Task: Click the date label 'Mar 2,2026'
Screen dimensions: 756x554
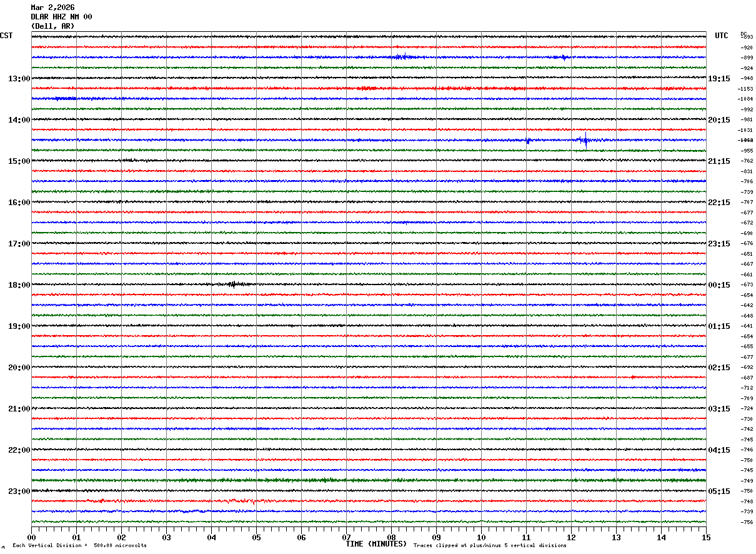Action: pyautogui.click(x=52, y=8)
